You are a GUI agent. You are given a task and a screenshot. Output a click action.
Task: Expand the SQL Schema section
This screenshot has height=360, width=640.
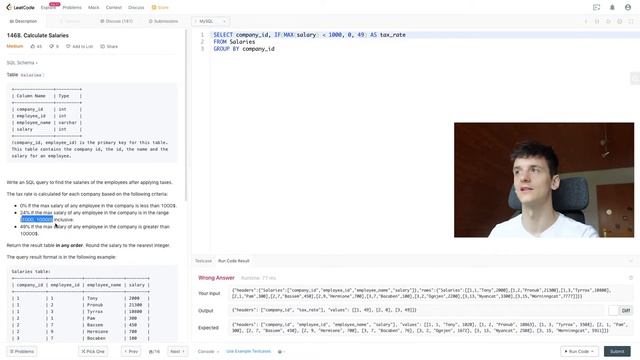tap(22, 63)
